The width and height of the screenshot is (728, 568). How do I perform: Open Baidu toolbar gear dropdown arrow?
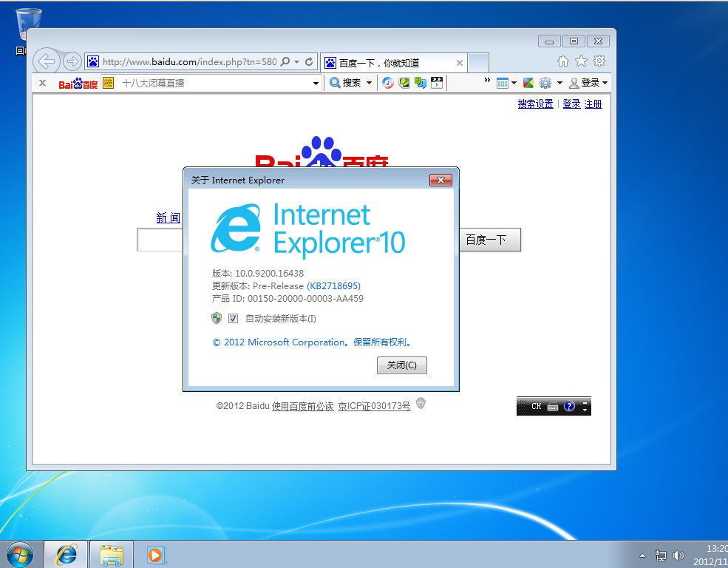coord(559,84)
